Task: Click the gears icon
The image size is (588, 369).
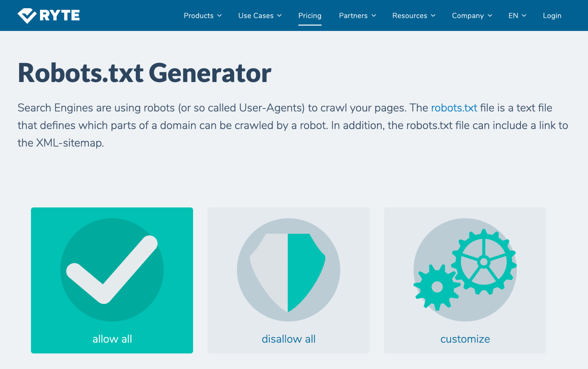Action: tap(465, 270)
